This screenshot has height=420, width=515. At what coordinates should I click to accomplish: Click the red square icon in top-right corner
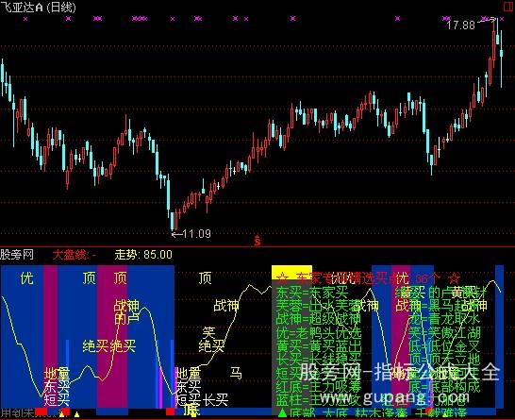point(508,7)
